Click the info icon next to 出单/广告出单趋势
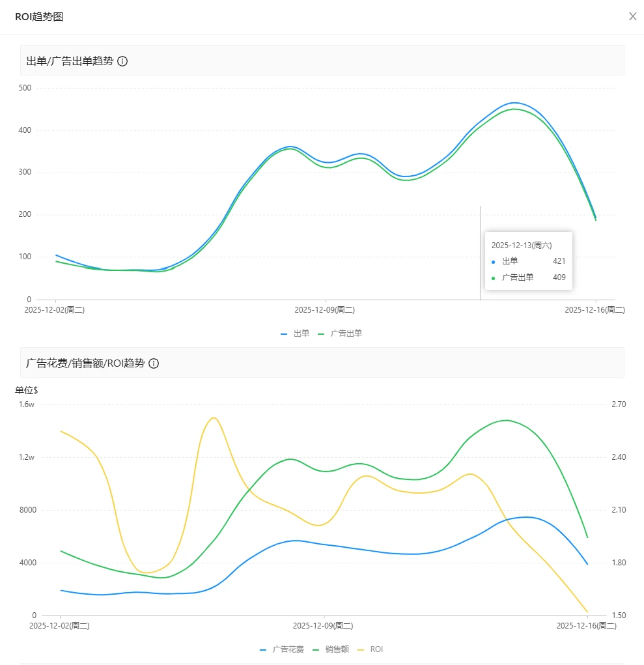644x665 pixels. [123, 61]
